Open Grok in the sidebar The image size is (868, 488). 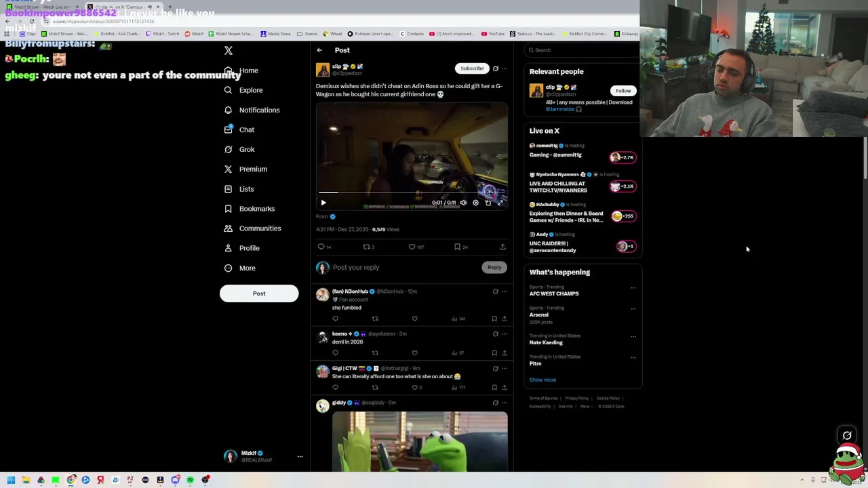239,149
